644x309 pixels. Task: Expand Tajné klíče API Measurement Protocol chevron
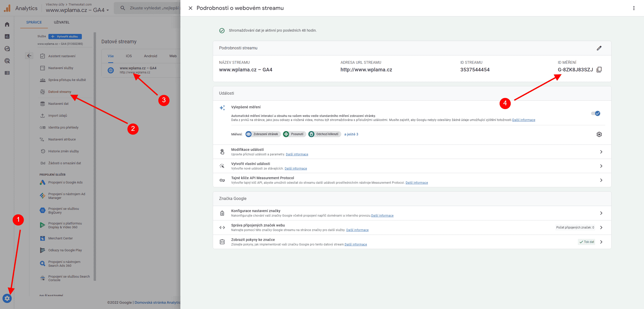pos(601,180)
